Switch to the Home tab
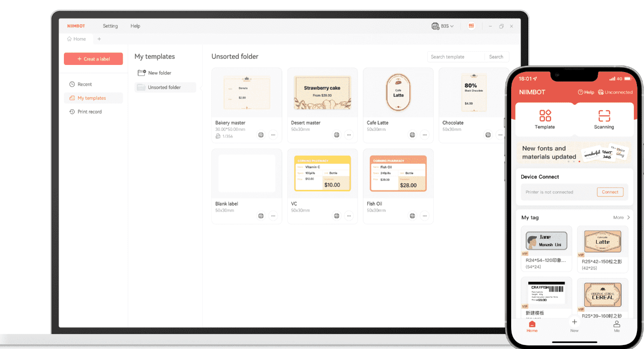The height and width of the screenshot is (349, 644). point(76,39)
